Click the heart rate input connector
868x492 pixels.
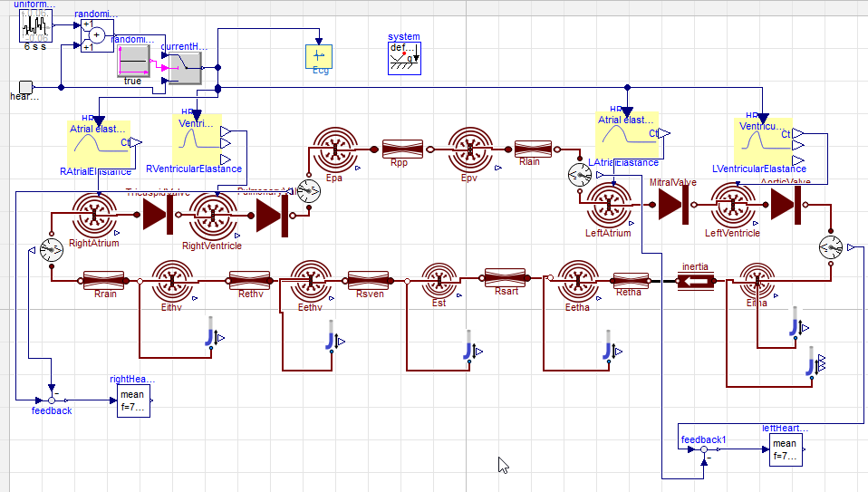coord(25,88)
